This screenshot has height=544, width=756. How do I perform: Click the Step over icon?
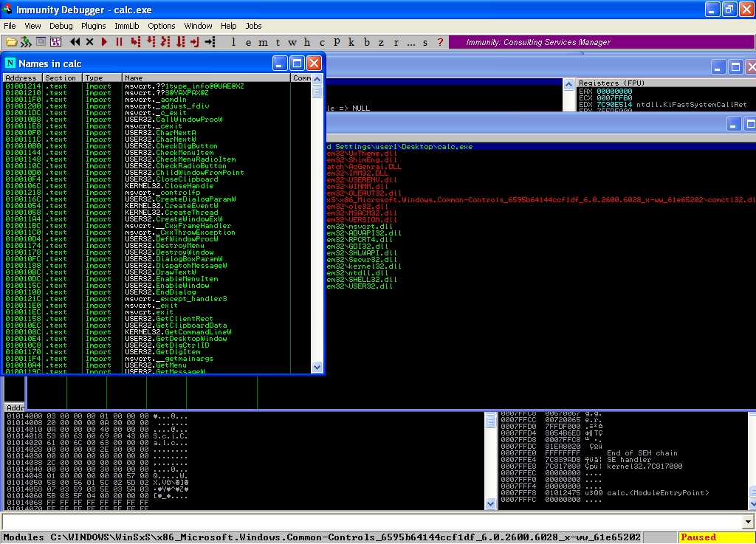point(150,42)
